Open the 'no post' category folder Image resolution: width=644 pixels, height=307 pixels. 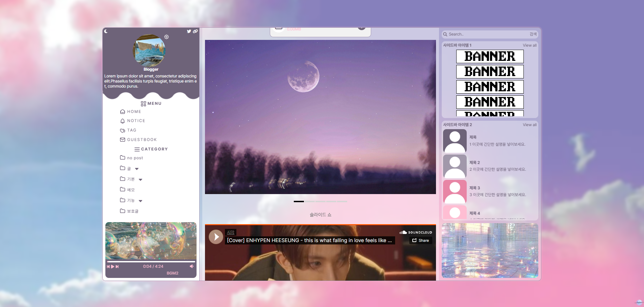point(132,158)
